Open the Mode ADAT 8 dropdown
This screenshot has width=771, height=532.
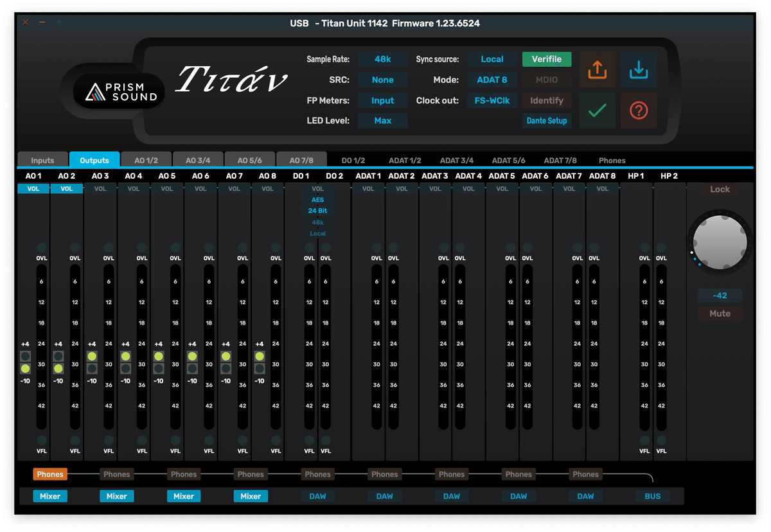click(x=492, y=80)
